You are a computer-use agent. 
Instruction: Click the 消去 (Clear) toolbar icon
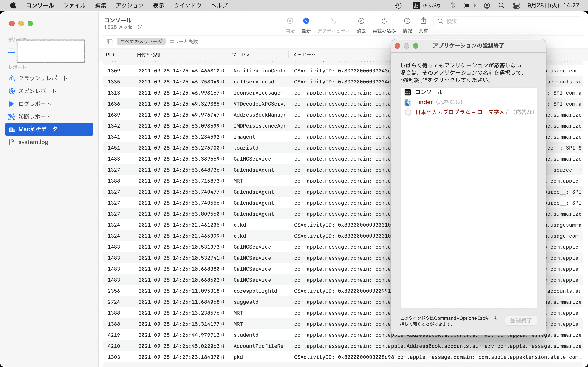click(x=361, y=21)
